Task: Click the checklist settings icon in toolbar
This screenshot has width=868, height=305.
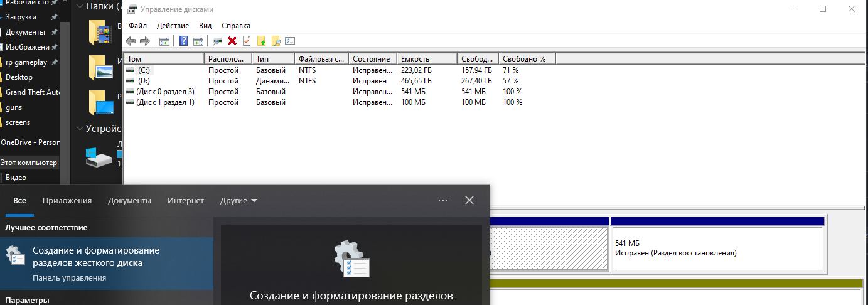Action: tap(290, 41)
